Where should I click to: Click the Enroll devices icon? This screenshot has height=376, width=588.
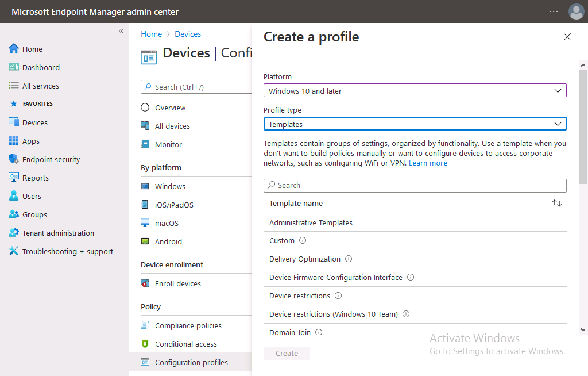coord(145,283)
